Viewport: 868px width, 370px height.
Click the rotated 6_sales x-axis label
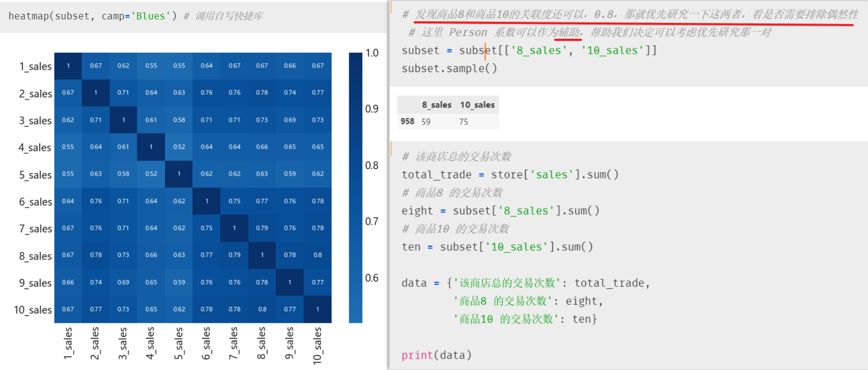[206, 343]
